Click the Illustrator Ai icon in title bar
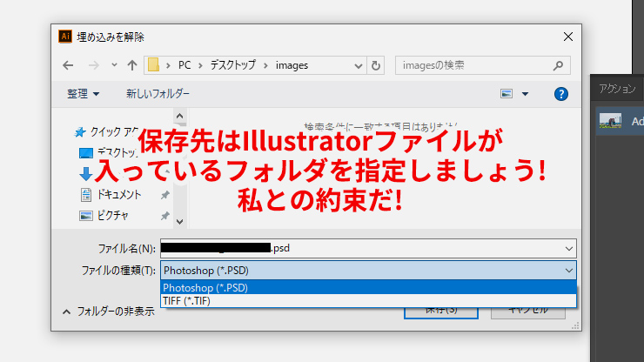This screenshot has height=362, width=644. [65, 37]
